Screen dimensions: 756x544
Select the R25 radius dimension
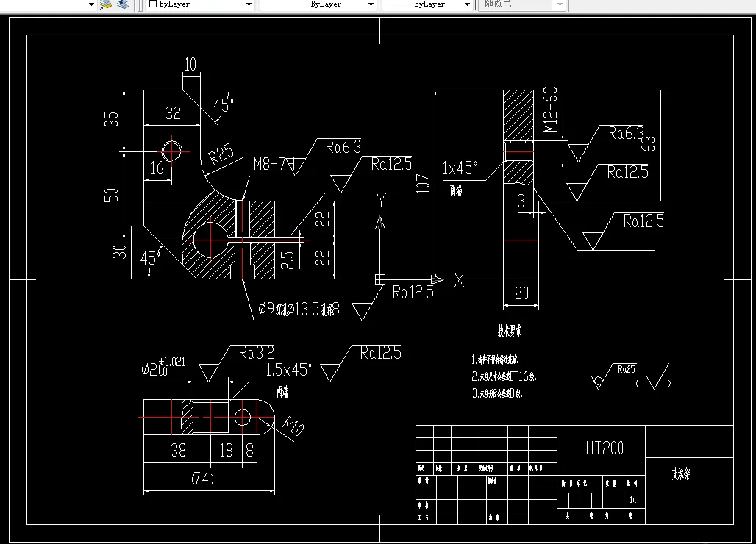[x=221, y=153]
